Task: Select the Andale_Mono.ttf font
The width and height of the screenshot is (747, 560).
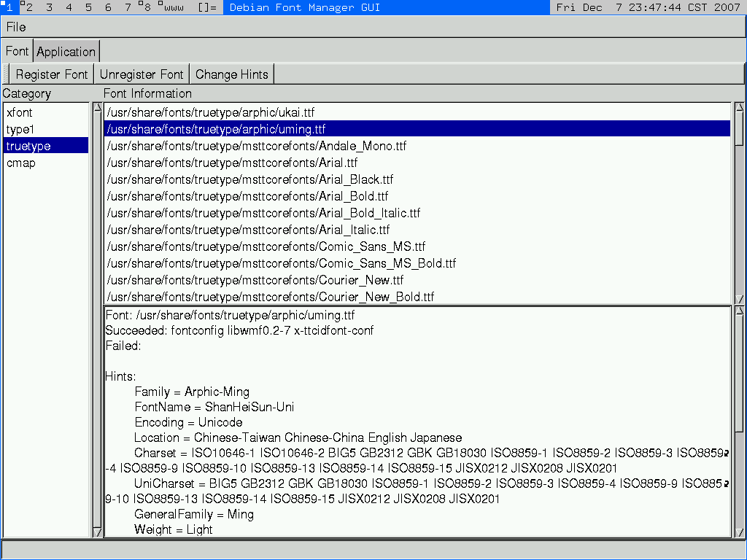Action: click(x=417, y=146)
